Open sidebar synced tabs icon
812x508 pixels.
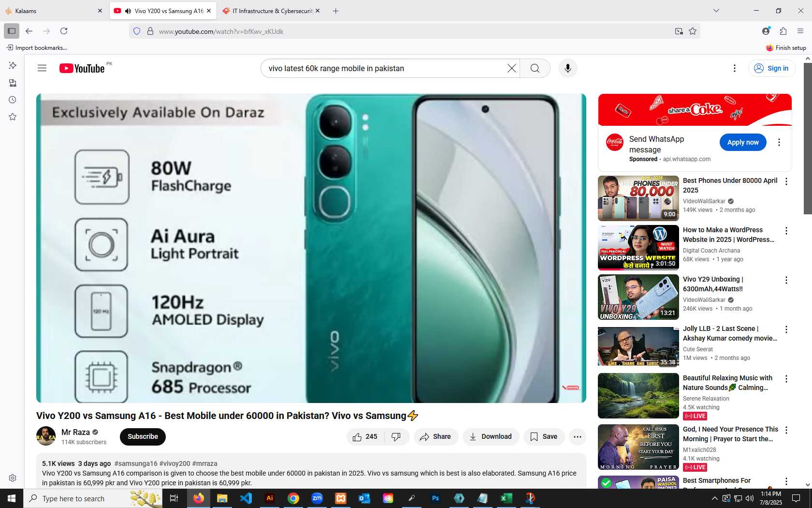pos(13,83)
